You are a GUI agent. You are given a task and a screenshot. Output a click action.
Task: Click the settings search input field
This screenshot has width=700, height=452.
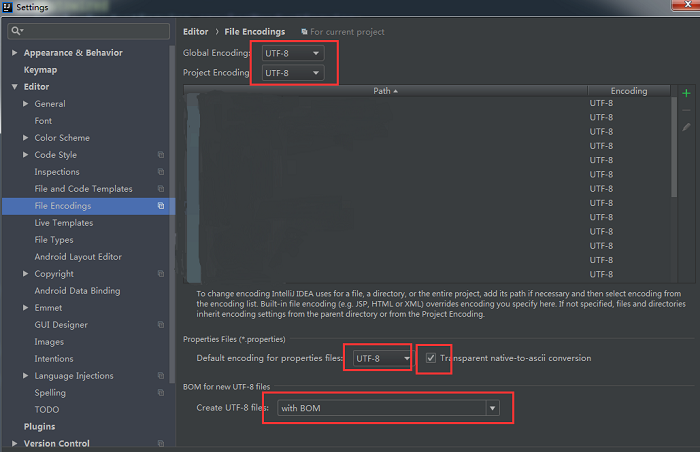coord(88,31)
